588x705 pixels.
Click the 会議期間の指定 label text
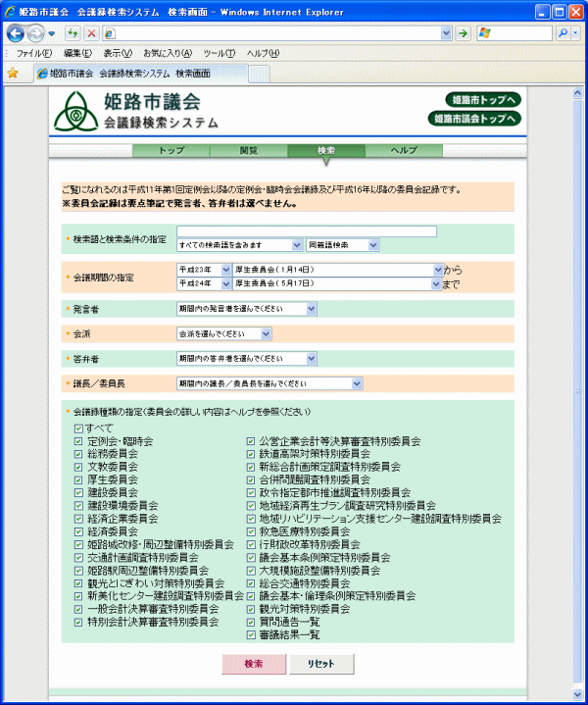coord(104,277)
